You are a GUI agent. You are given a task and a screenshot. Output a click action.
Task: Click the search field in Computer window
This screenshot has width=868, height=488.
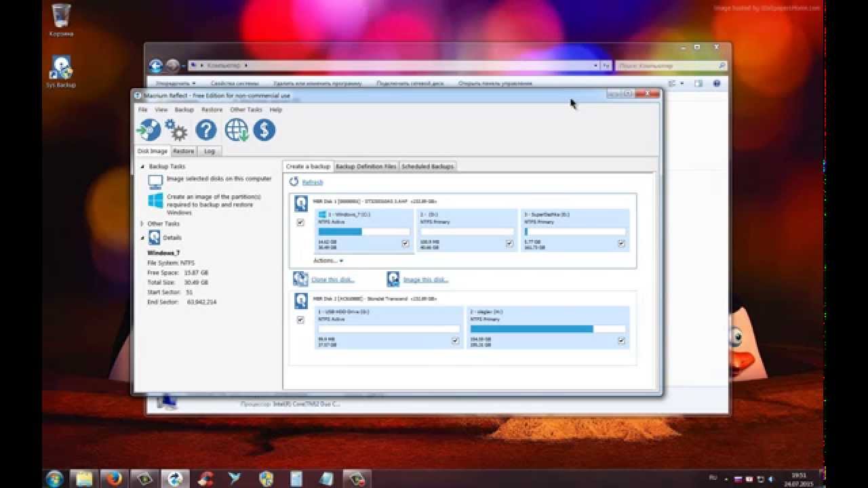[x=671, y=66]
